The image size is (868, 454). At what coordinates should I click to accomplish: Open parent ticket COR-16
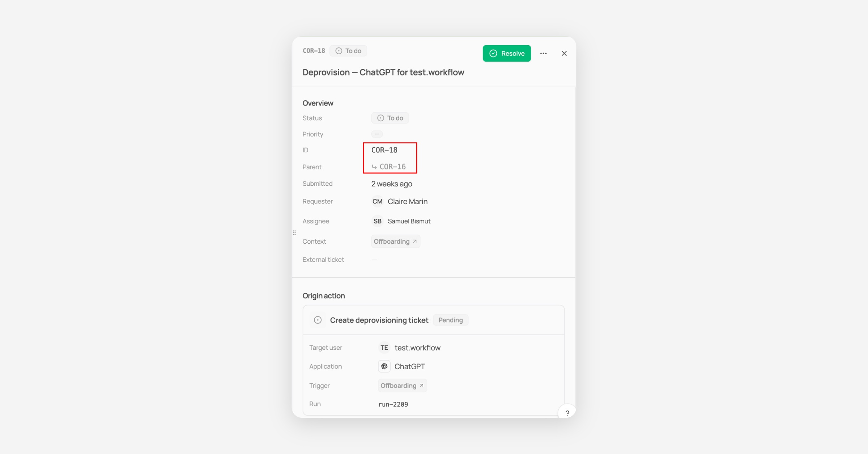389,167
